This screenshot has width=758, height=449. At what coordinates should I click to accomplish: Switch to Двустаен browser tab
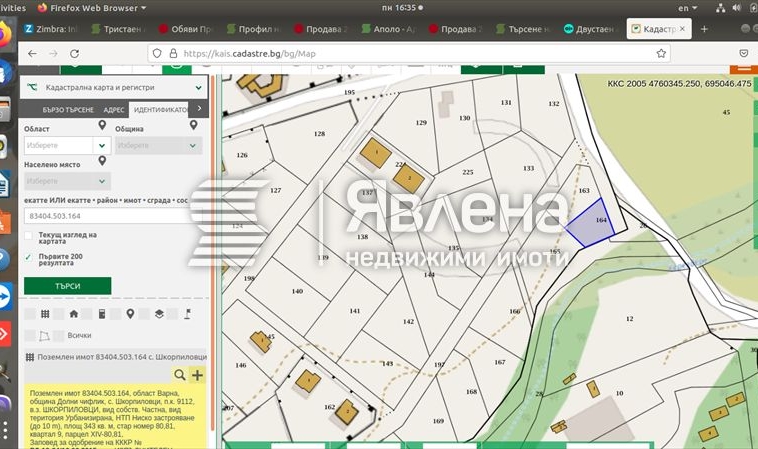(591, 29)
